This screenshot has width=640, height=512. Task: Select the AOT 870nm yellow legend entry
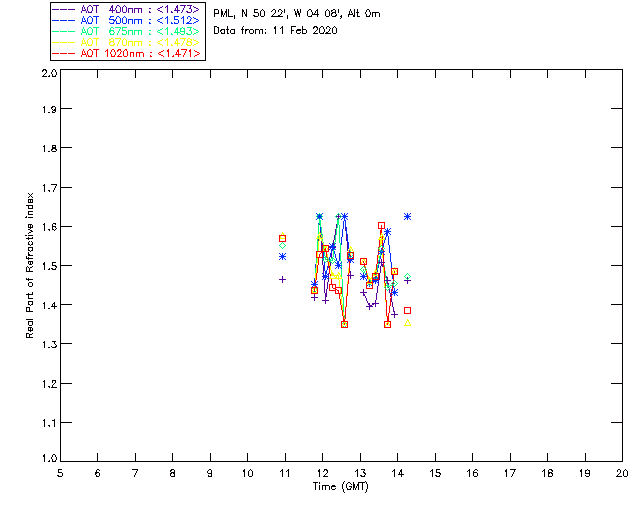[x=126, y=42]
